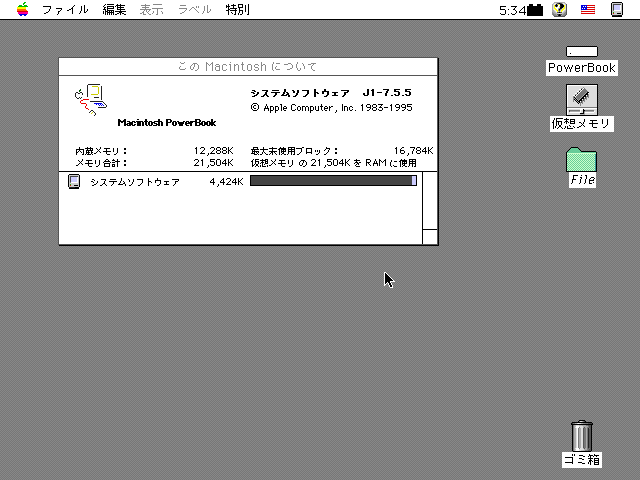Click the Macintosh PowerBook model name

tap(167, 123)
